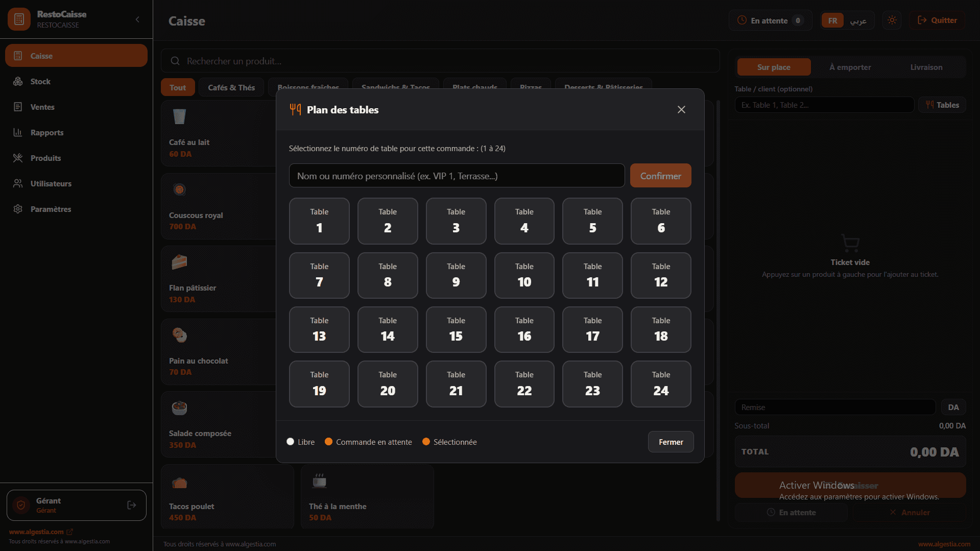Select the Sur place order mode
This screenshot has width=980, height=551.
click(x=773, y=67)
